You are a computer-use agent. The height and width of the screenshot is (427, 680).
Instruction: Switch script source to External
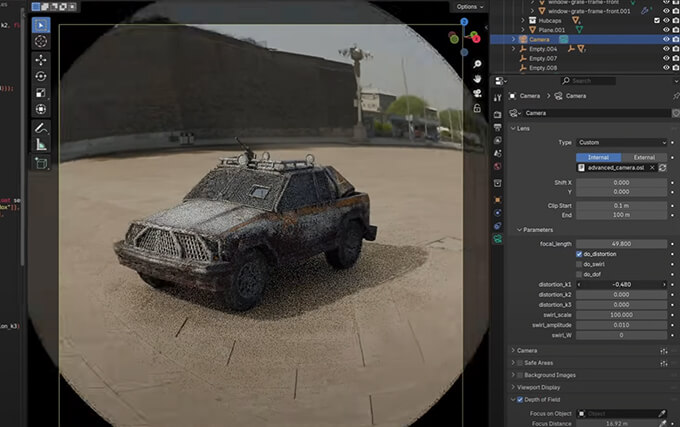(644, 157)
